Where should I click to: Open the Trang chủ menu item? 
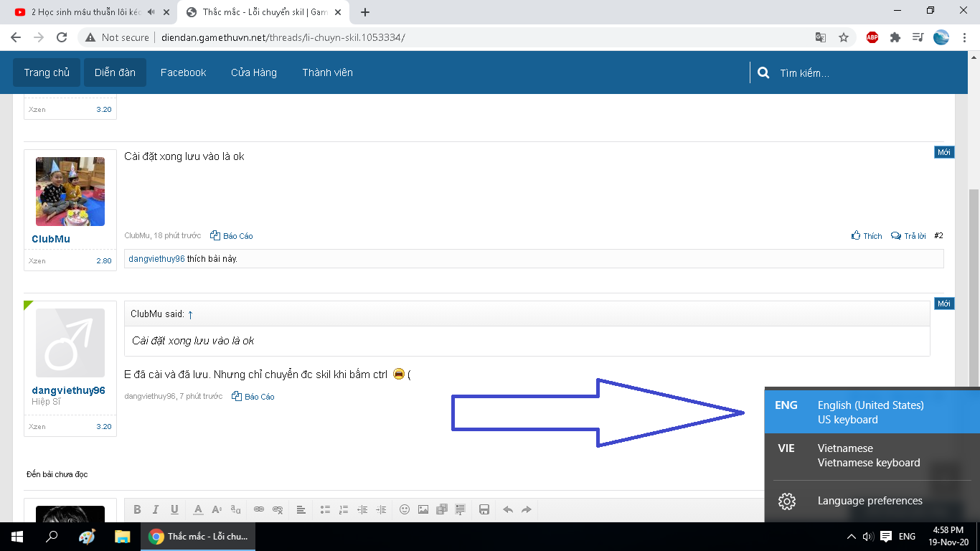pyautogui.click(x=47, y=72)
